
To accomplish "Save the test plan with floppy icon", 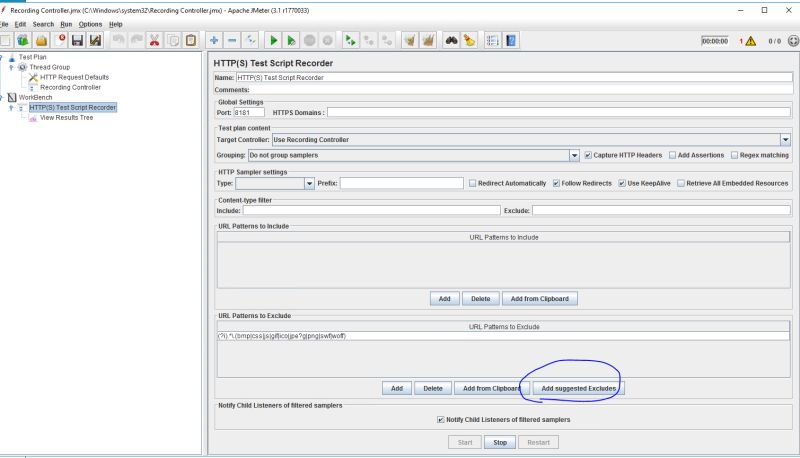I will [x=77, y=40].
